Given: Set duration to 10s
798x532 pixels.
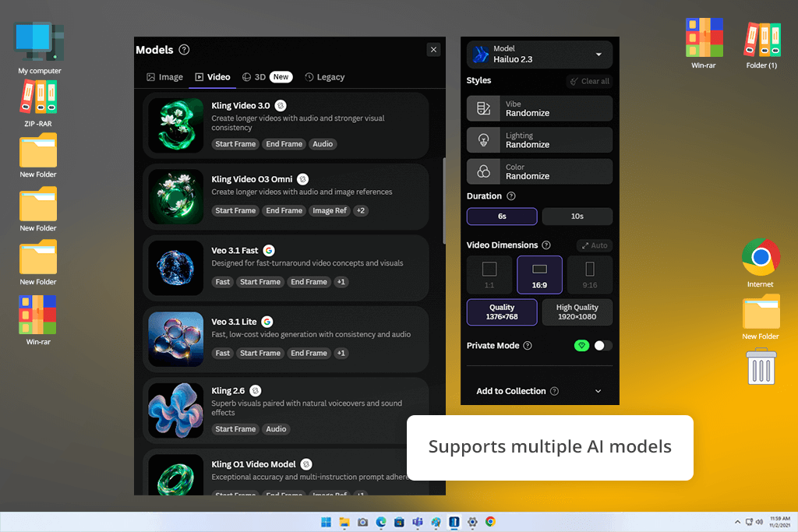Looking at the screenshot, I should coord(577,217).
